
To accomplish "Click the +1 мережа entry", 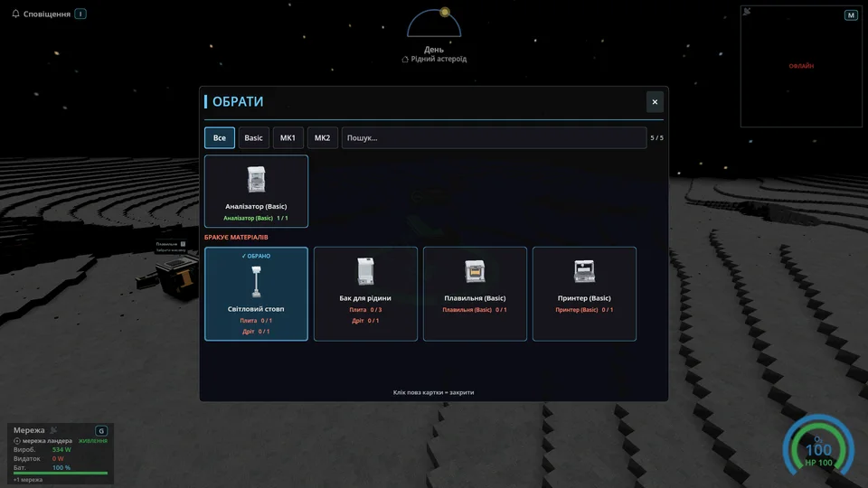I will pos(28,480).
